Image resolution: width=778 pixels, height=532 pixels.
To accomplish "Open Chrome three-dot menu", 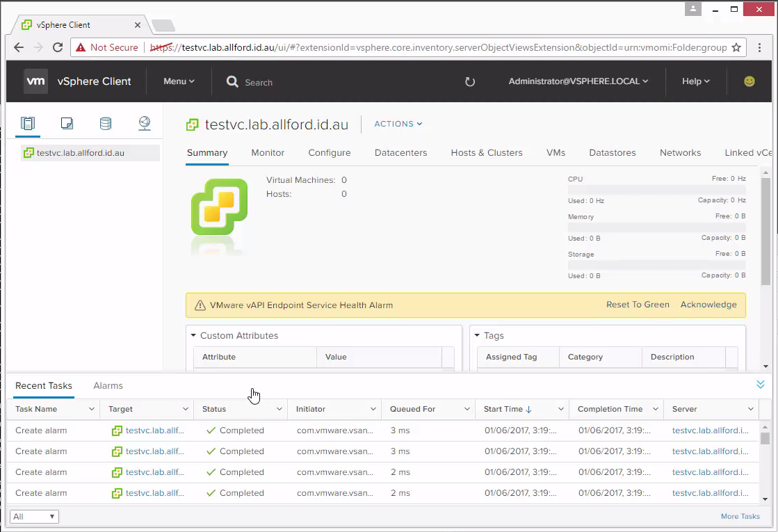I will pyautogui.click(x=759, y=47).
